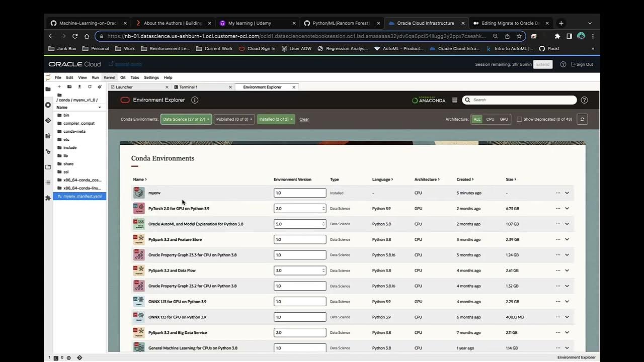Close the Terminal 1 tab
This screenshot has width=644, height=362.
coord(230,87)
